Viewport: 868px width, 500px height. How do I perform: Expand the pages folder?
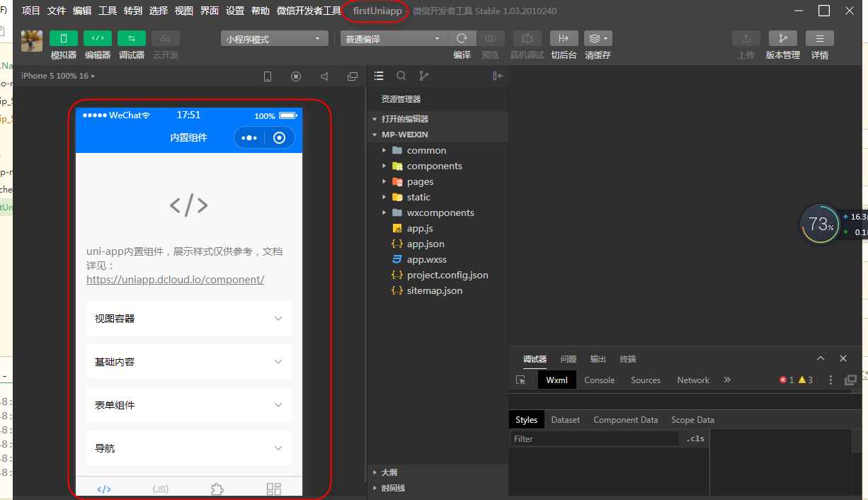coord(438,181)
